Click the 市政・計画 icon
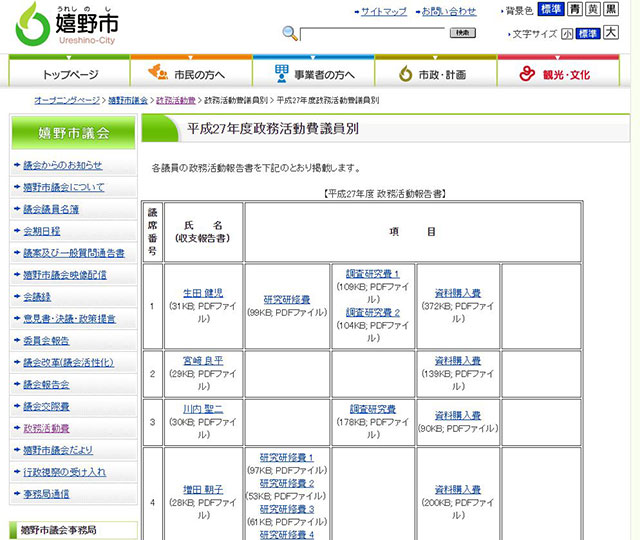The height and width of the screenshot is (540, 640). [406, 74]
